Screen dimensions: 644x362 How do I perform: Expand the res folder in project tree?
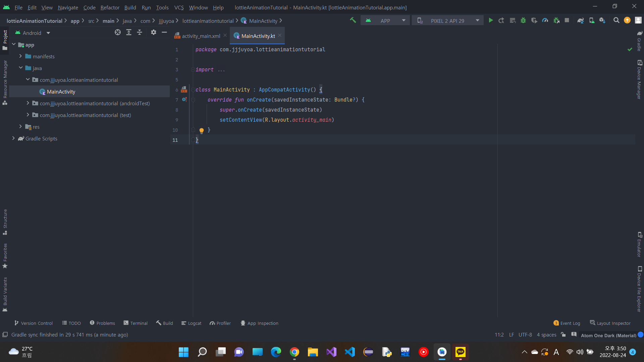point(20,127)
